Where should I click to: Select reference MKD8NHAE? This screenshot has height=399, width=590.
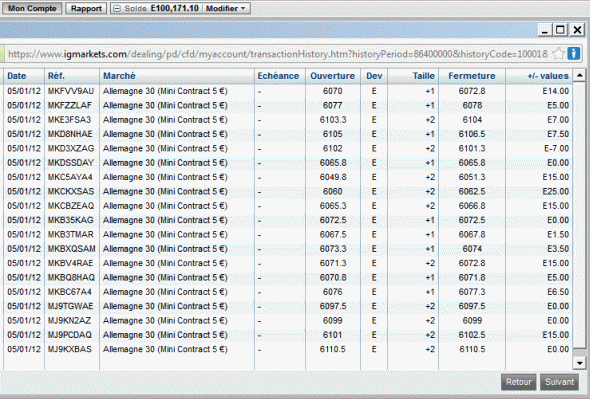(x=70, y=134)
